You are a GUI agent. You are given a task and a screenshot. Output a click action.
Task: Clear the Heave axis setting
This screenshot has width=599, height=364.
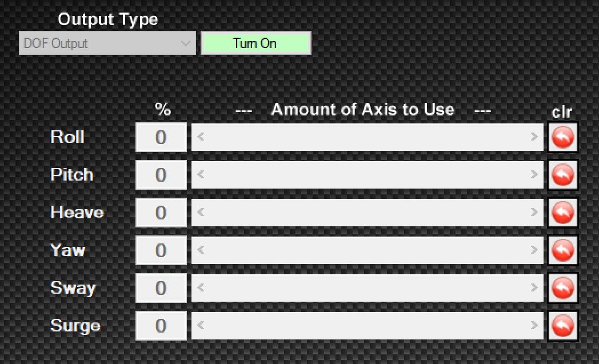tap(562, 213)
